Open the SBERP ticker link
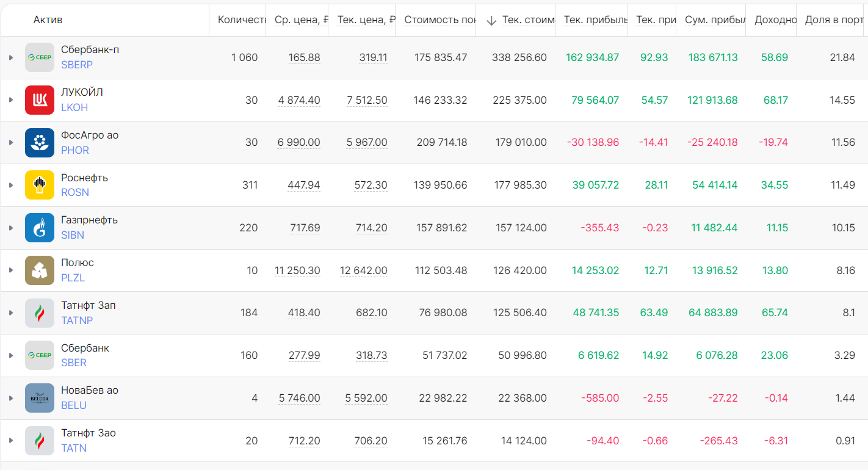The width and height of the screenshot is (868, 470). coord(77,65)
